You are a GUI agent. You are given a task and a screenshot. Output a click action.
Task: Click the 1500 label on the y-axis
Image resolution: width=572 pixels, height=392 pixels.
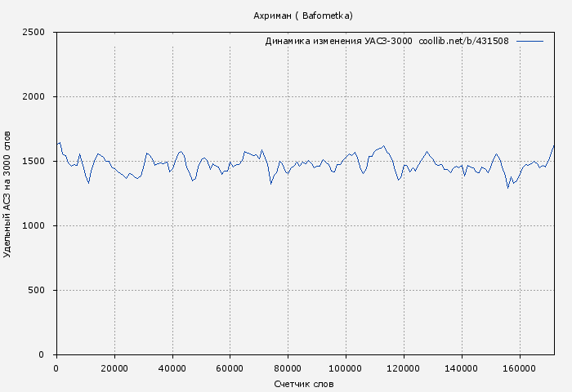[38, 162]
